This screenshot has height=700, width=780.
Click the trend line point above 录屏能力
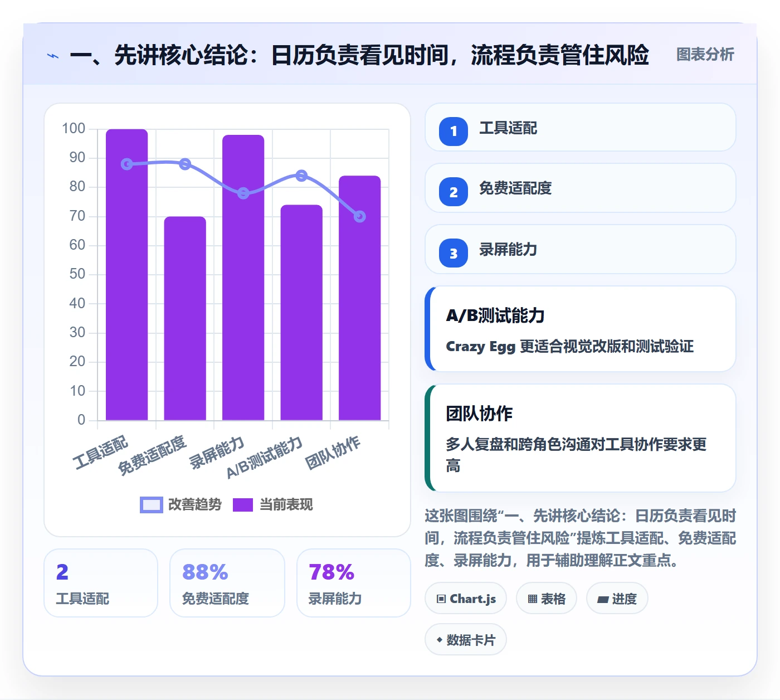pyautogui.click(x=243, y=193)
